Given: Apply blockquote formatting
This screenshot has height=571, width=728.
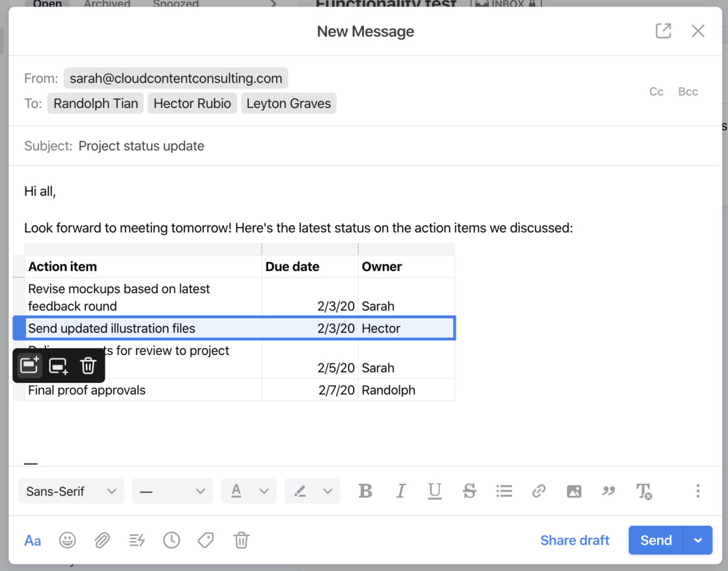Looking at the screenshot, I should [x=608, y=491].
